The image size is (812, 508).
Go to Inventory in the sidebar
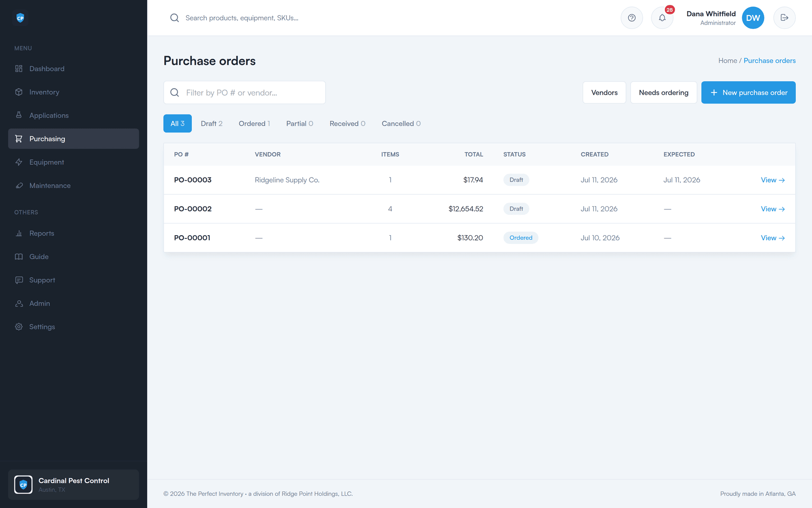(74, 92)
